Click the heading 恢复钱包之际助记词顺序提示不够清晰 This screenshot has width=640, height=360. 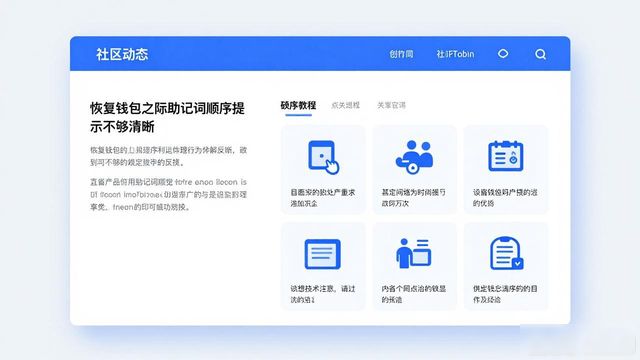click(x=167, y=118)
